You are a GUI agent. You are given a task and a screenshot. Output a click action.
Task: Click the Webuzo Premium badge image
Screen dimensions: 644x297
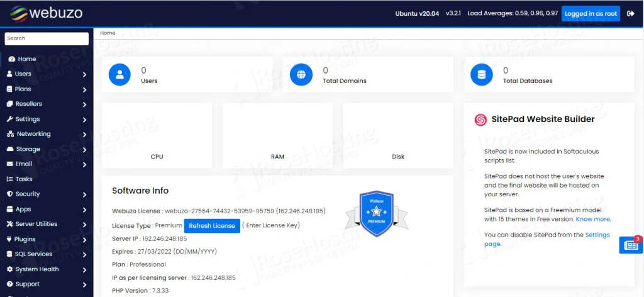click(x=375, y=215)
